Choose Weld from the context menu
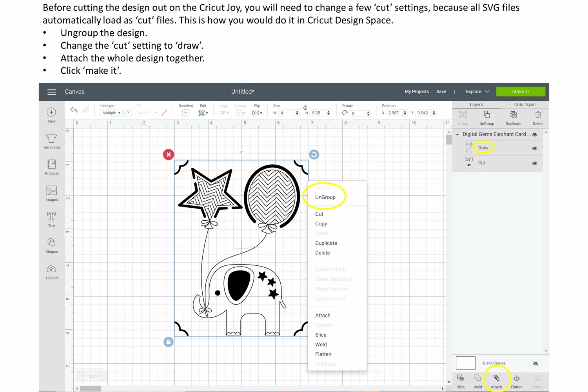 pos(321,345)
